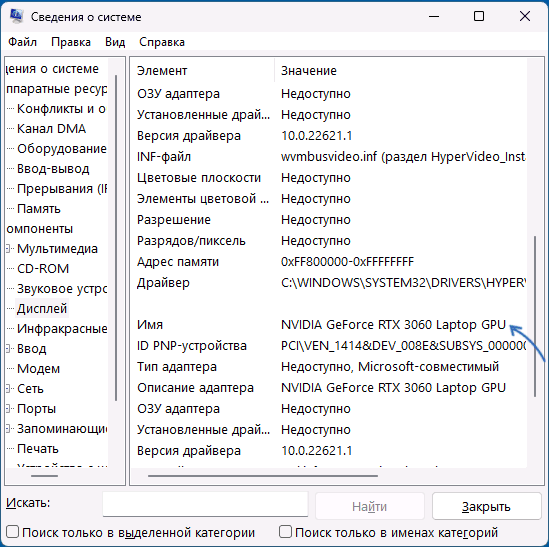Select the Компоненты tree node
Screen dimensions: 549x547
pyautogui.click(x=40, y=229)
